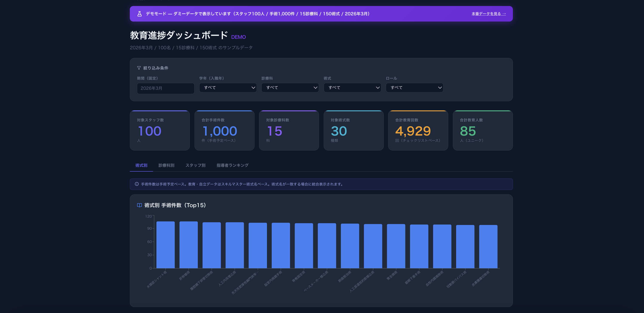The width and height of the screenshot is (644, 313).
Task: Click the 肺癌根治術 bar
Action: [x=350, y=246]
